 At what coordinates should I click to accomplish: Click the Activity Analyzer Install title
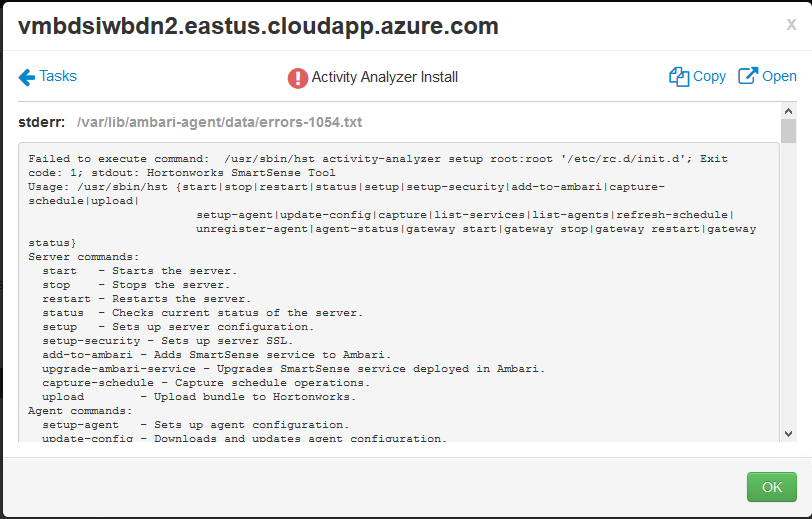point(384,77)
